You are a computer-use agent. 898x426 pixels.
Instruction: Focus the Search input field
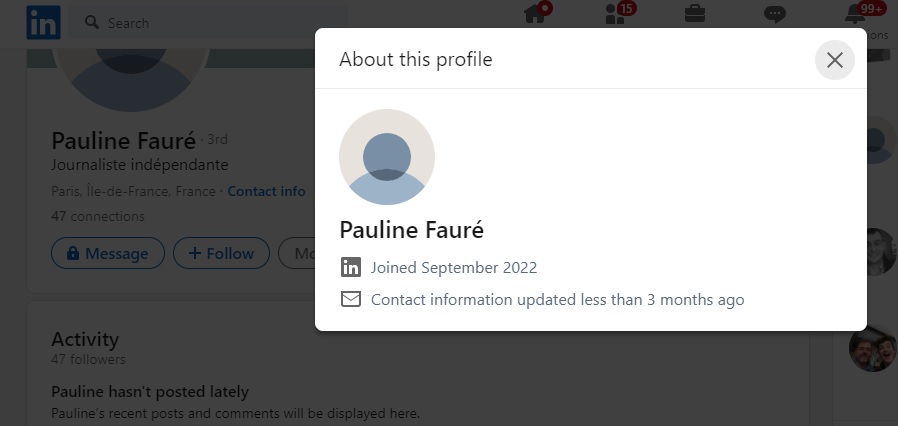pos(208,23)
